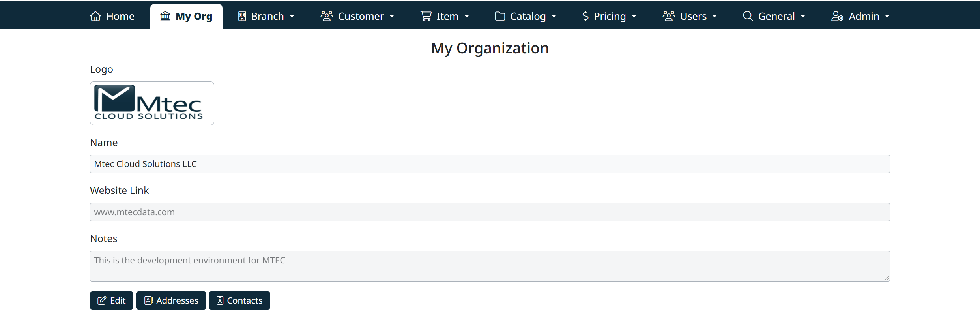The width and height of the screenshot is (980, 323).
Task: Open the Addresses button
Action: coord(171,300)
